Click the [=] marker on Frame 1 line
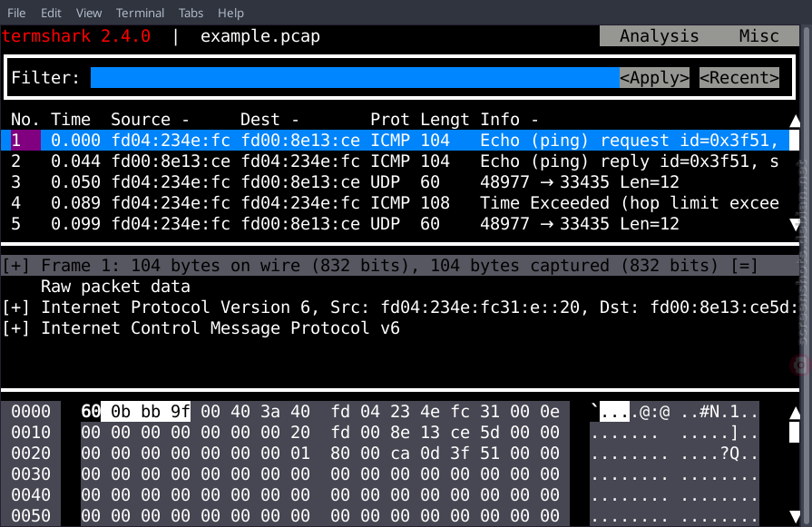This screenshot has width=812, height=527. tap(744, 266)
